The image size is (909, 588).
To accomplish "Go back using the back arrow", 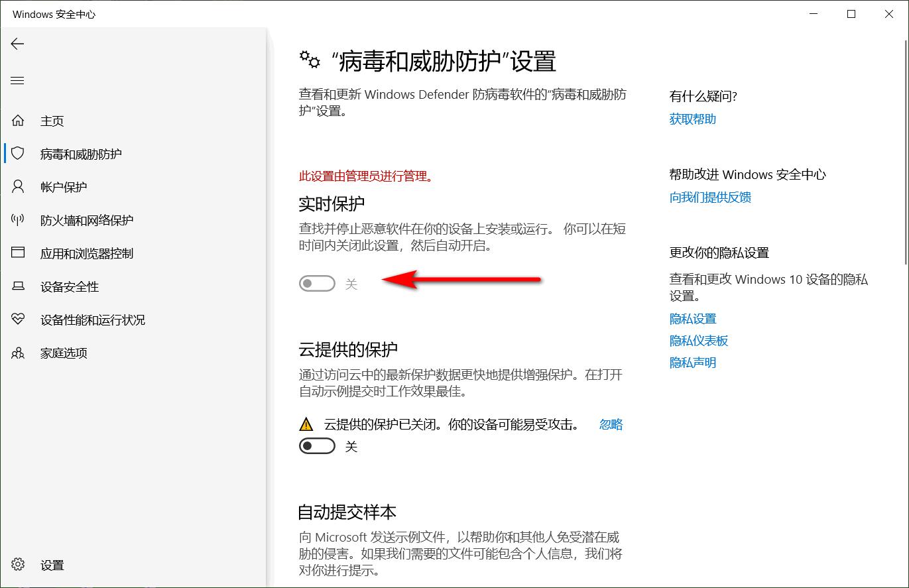I will tap(17, 44).
